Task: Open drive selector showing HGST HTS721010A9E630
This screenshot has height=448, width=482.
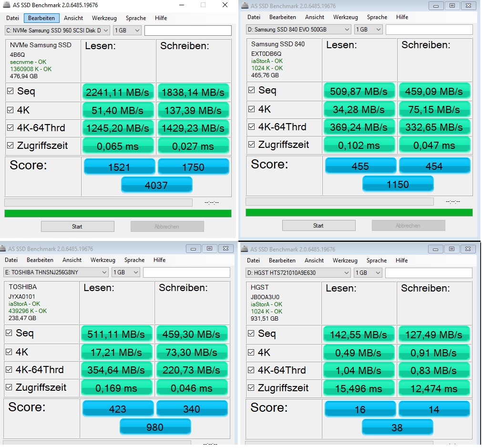Action: point(298,272)
